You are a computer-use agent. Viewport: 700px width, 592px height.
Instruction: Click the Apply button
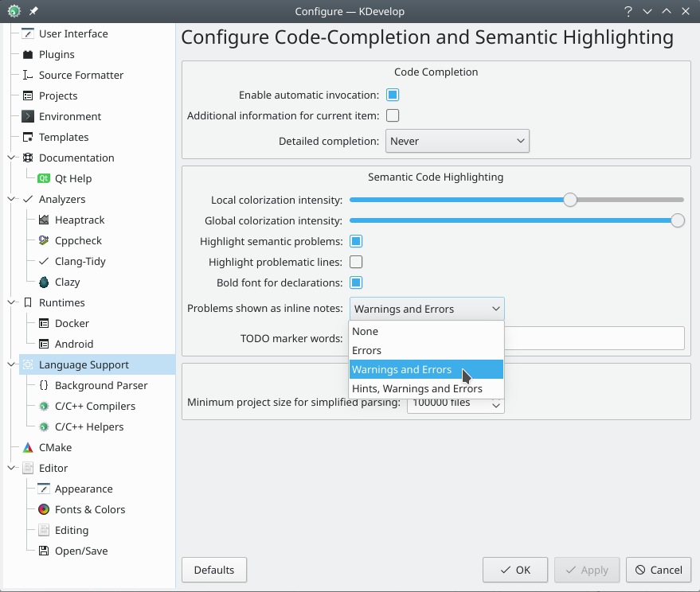click(x=587, y=570)
